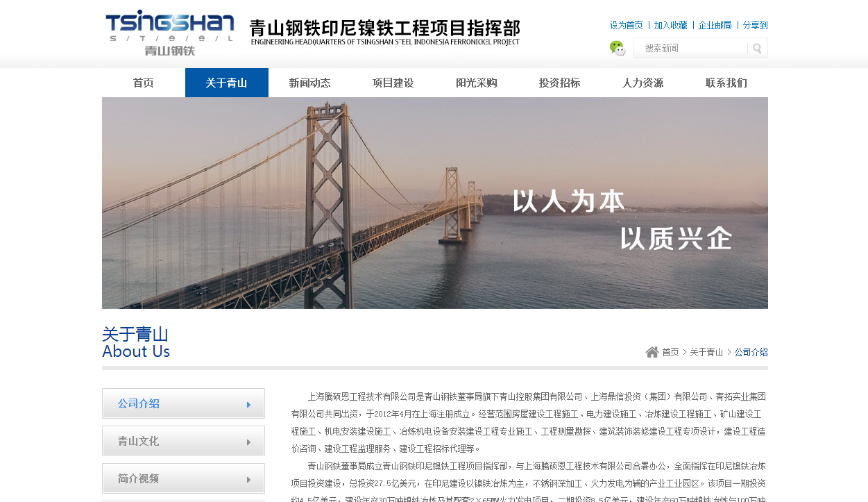Viewport: 868px width, 502px height.
Task: Open the 项目建设 menu item
Action: click(393, 83)
